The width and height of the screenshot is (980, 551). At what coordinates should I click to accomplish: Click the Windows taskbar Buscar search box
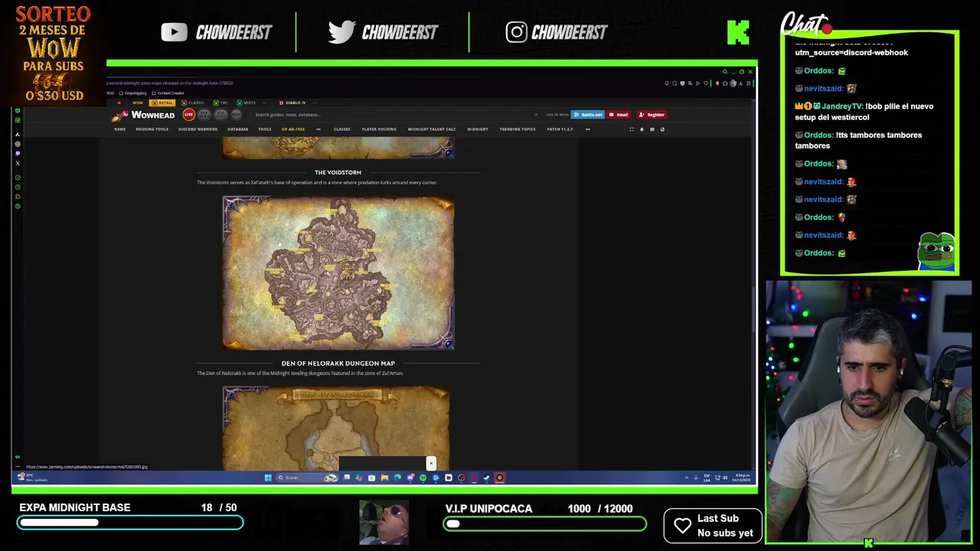pos(306,478)
